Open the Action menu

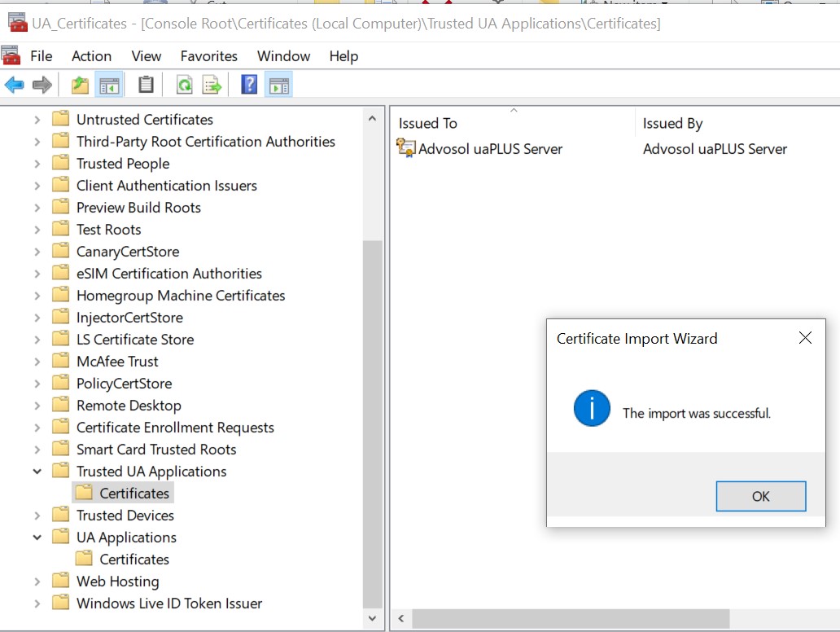[91, 56]
